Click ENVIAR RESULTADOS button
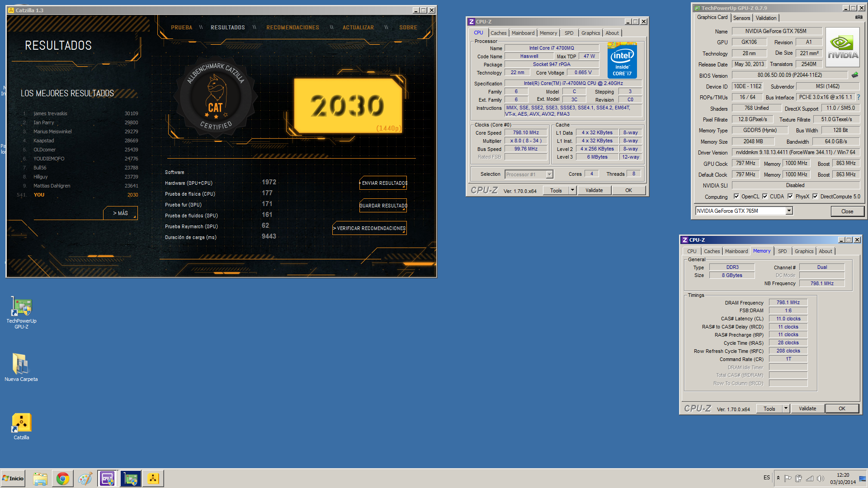Viewport: 868px width, 488px height. tap(383, 183)
